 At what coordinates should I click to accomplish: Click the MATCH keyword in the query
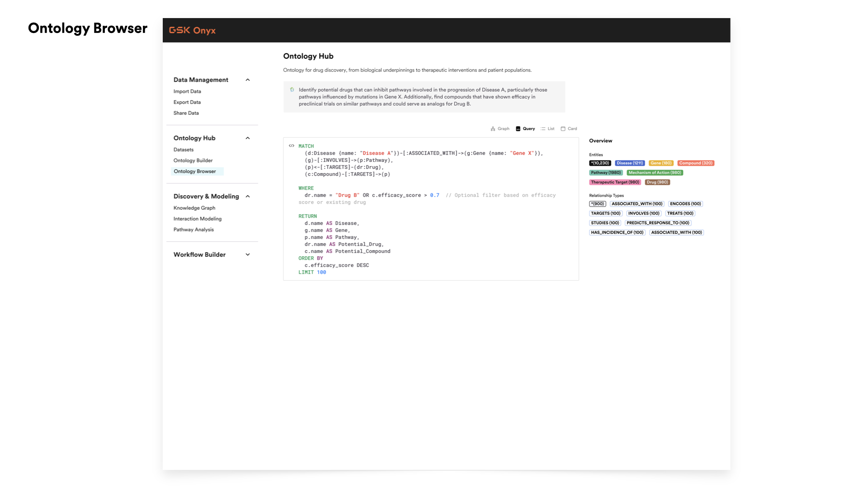(306, 146)
